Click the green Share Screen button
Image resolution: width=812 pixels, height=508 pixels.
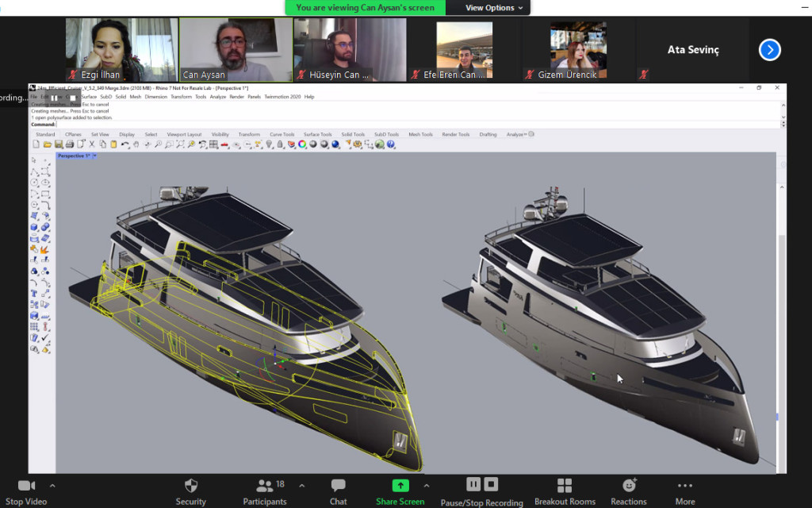[400, 486]
